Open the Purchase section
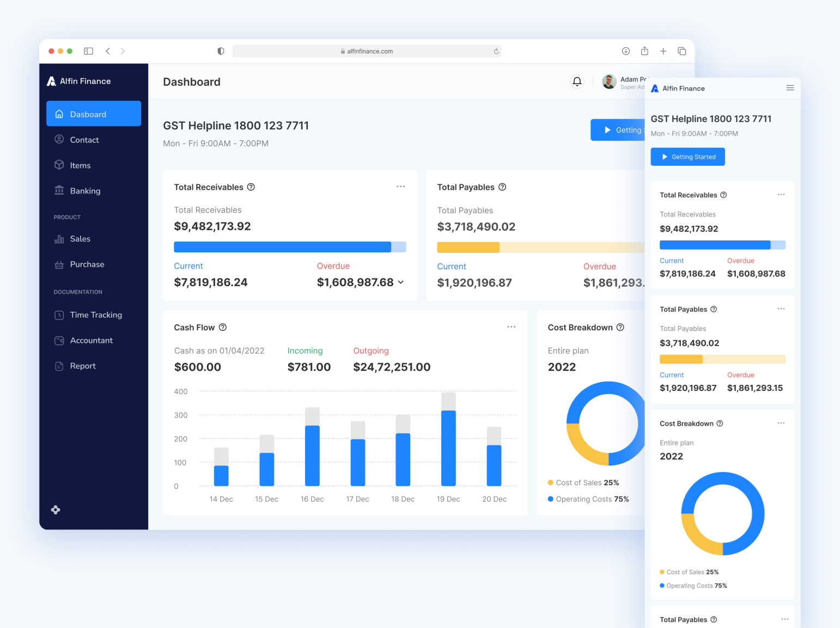This screenshot has width=840, height=628. [87, 264]
